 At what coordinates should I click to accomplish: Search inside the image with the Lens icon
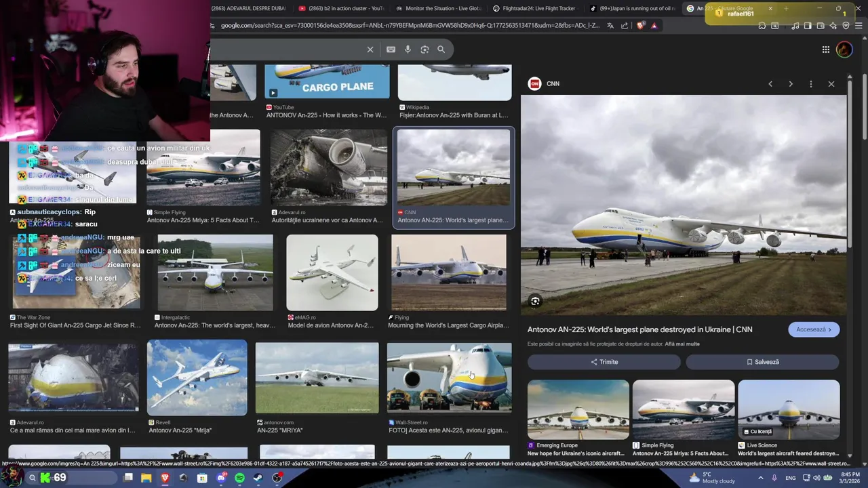click(x=535, y=302)
